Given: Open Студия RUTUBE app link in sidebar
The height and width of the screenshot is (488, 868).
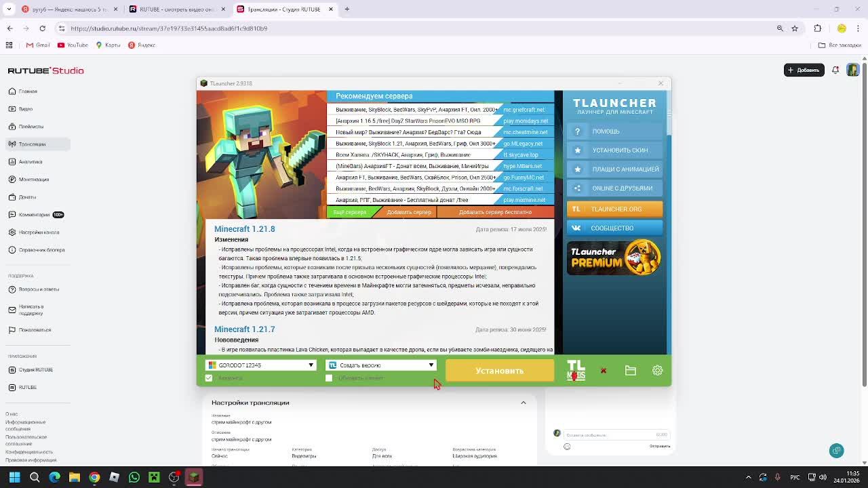Looking at the screenshot, I should point(35,370).
